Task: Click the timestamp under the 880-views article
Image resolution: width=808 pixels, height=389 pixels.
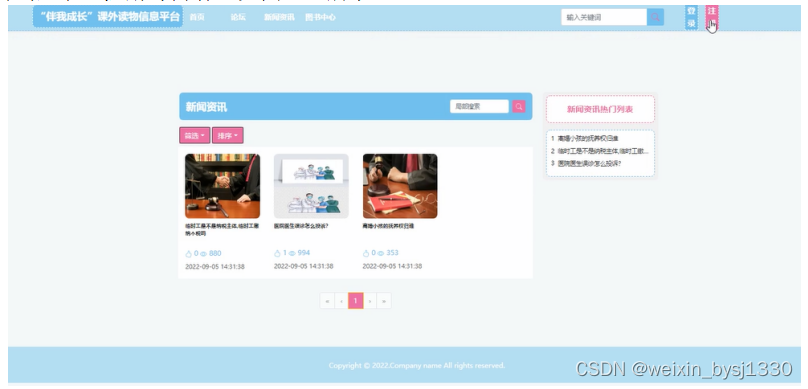Action: [215, 267]
